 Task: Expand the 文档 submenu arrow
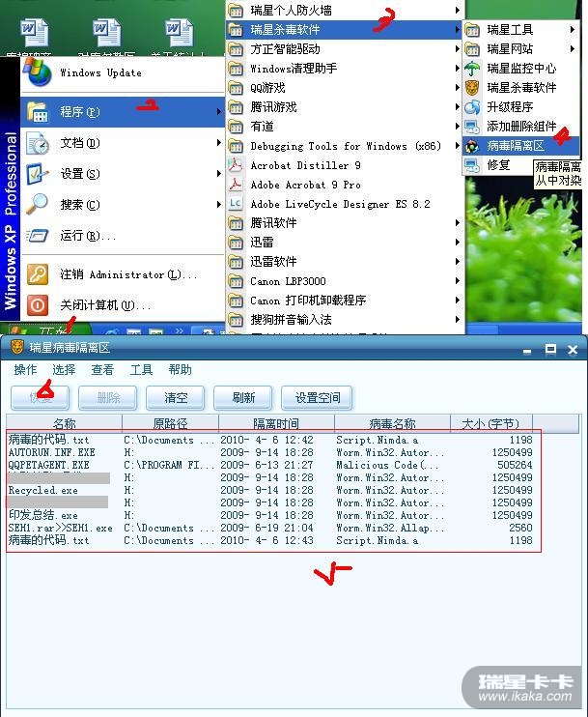tap(219, 143)
